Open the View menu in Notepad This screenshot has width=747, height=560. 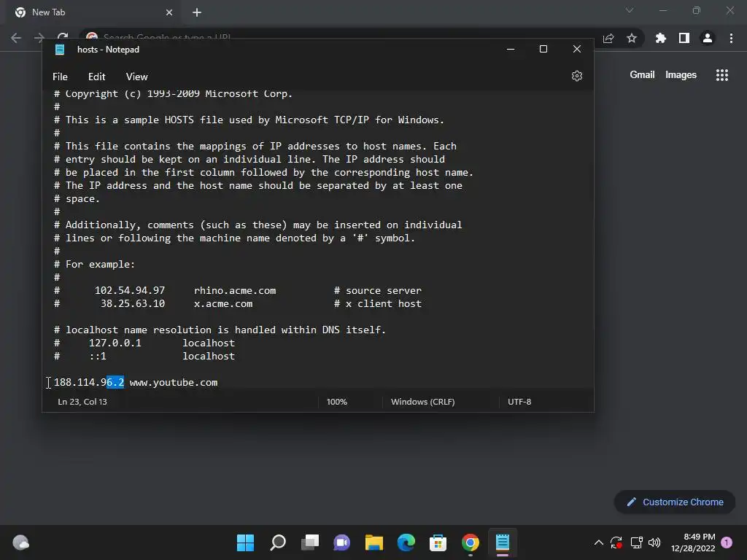[x=136, y=77]
